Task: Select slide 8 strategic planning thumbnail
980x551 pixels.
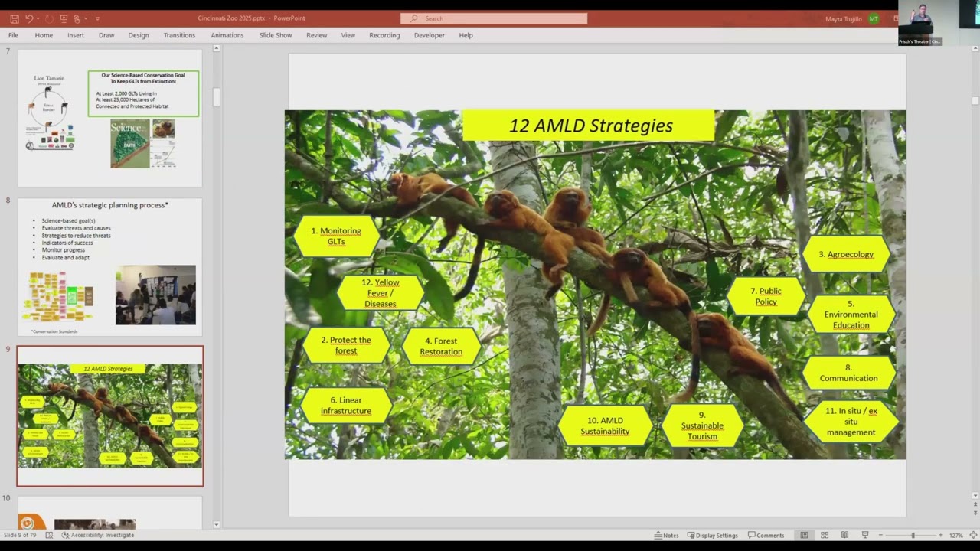Action: 110,267
